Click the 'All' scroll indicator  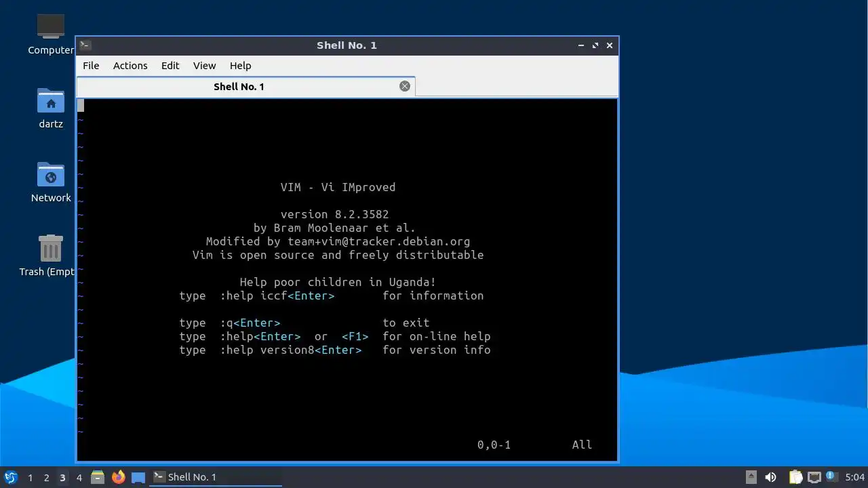coord(582,445)
